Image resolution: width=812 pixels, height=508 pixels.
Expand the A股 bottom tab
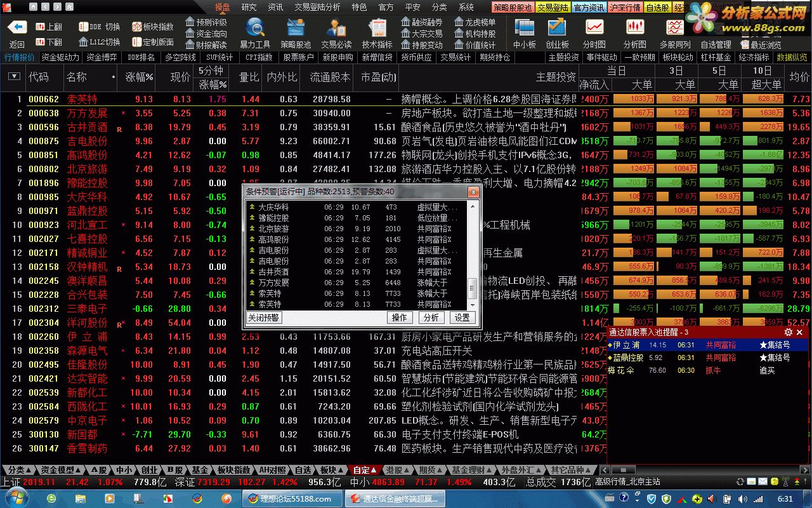pyautogui.click(x=99, y=470)
